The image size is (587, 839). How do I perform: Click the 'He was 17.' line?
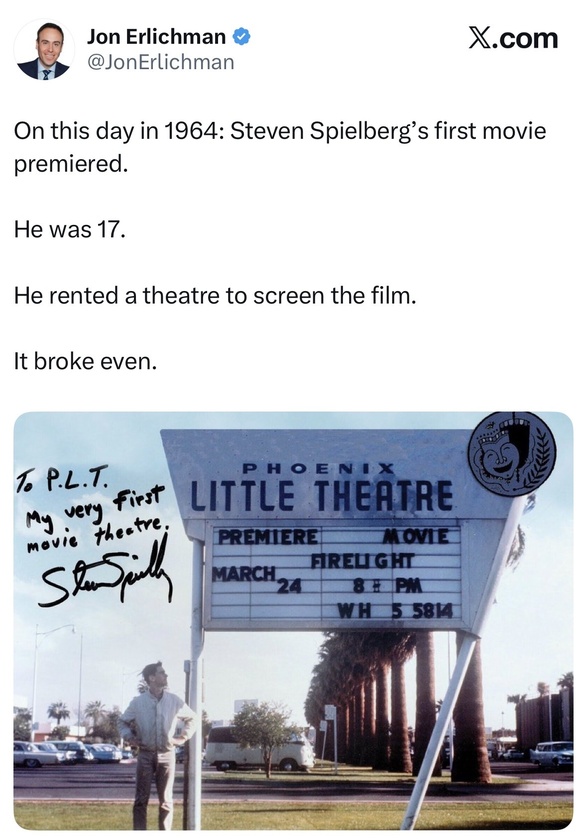(x=70, y=230)
